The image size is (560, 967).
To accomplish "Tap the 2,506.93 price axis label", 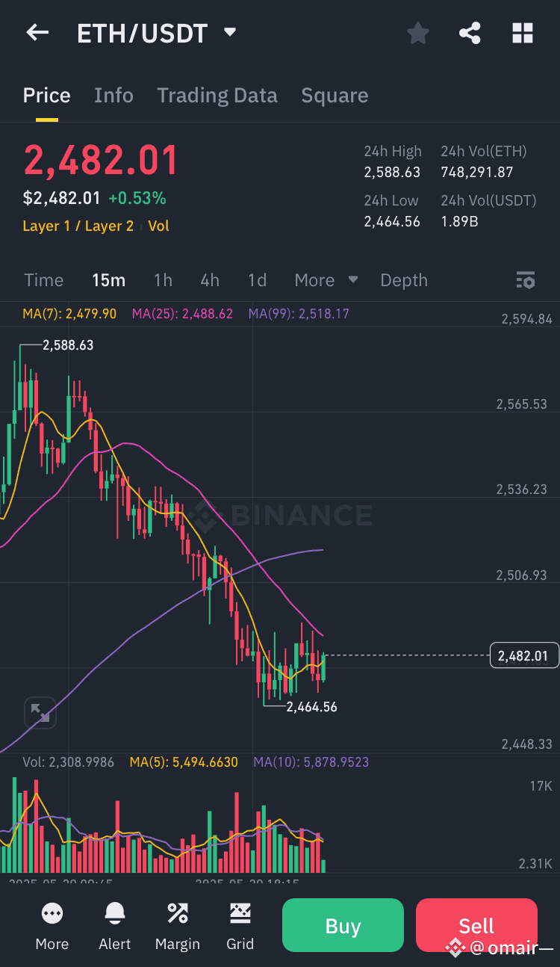I will click(x=522, y=575).
